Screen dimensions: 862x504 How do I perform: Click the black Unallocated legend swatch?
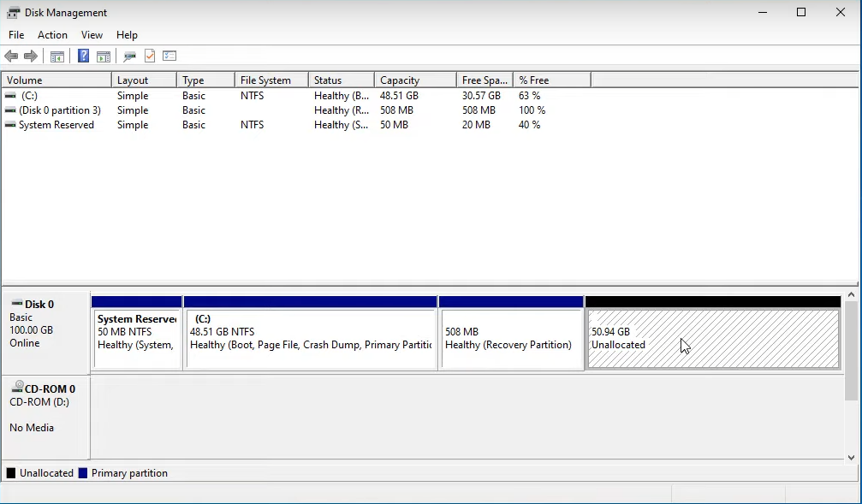pos(11,472)
